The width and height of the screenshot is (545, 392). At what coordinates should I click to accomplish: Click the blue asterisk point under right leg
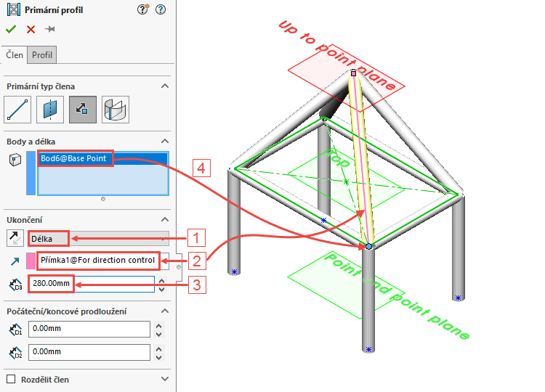[458, 298]
